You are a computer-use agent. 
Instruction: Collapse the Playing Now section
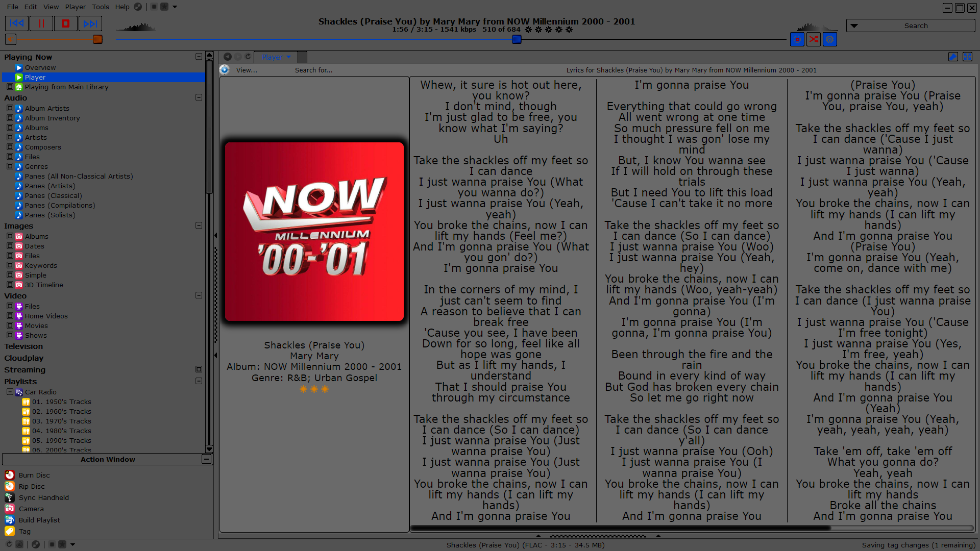pos(199,57)
